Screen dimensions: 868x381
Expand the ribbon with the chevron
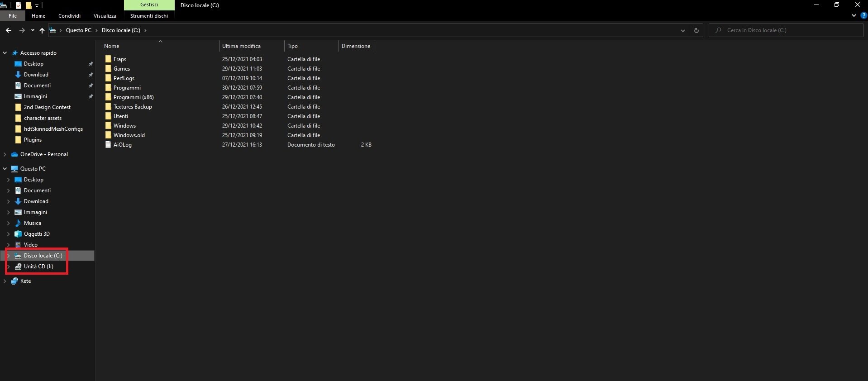tap(854, 15)
